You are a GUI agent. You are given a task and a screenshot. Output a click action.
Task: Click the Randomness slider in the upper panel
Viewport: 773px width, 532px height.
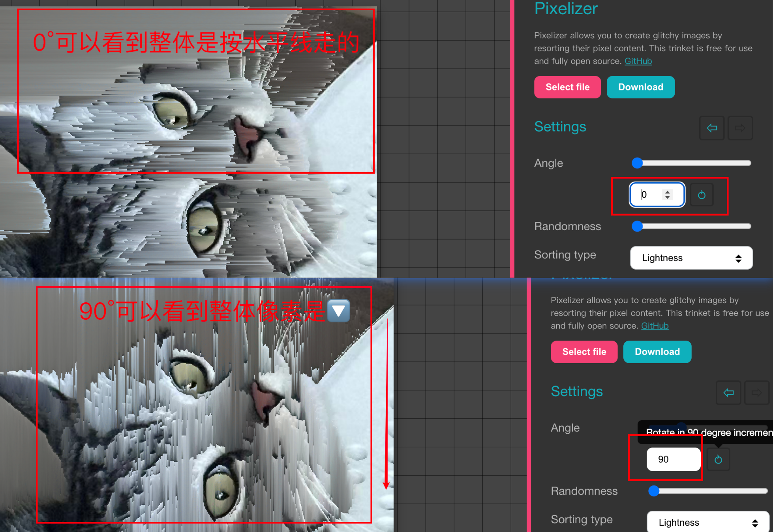coord(691,226)
